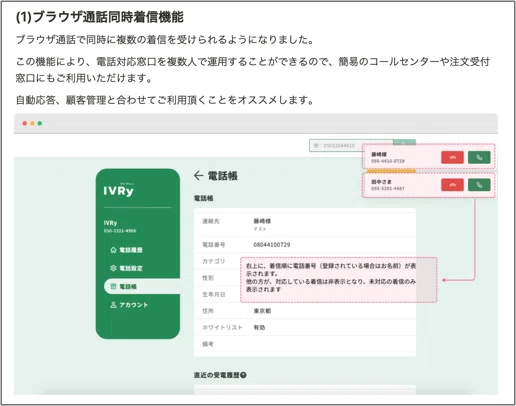The width and height of the screenshot is (516, 406).
Task: Click the 連絡先 value 藤崎様
Action: [262, 221]
